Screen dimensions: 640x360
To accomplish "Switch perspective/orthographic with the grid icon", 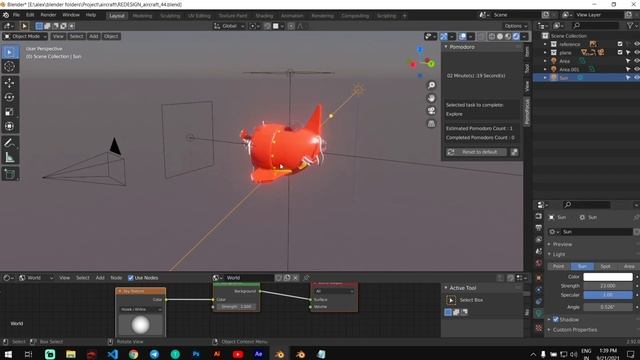I will (x=431, y=123).
